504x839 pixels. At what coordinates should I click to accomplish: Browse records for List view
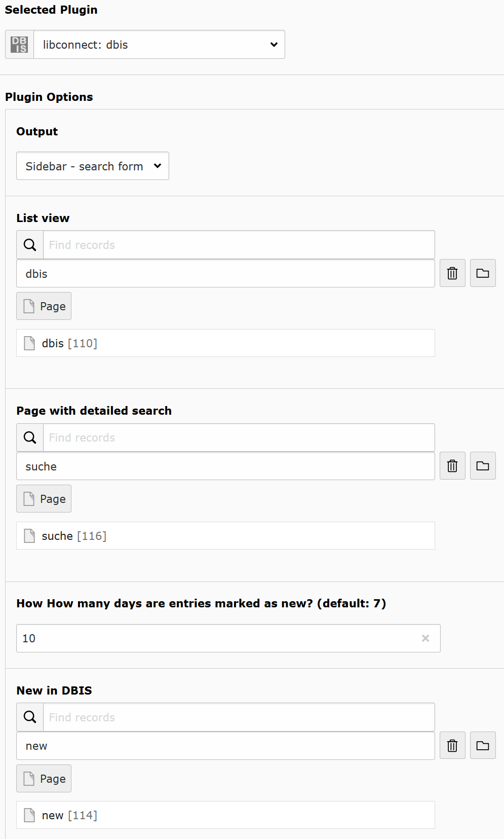[x=483, y=274]
